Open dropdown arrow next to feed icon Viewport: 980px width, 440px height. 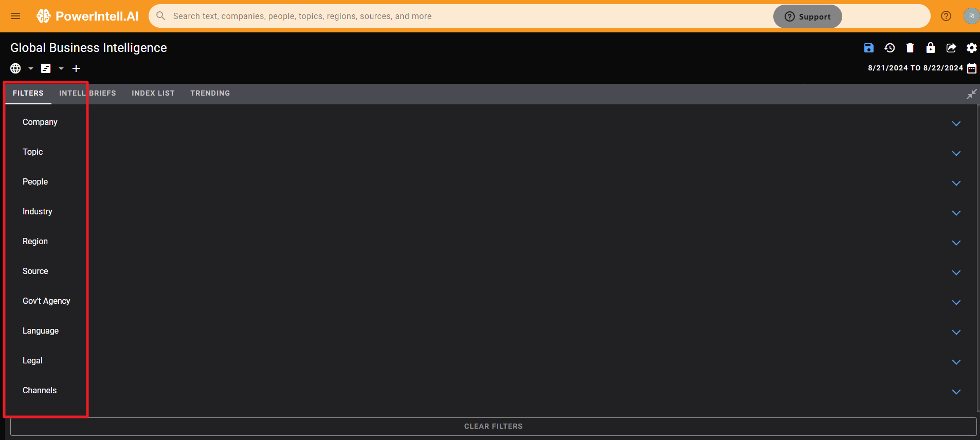(x=61, y=68)
